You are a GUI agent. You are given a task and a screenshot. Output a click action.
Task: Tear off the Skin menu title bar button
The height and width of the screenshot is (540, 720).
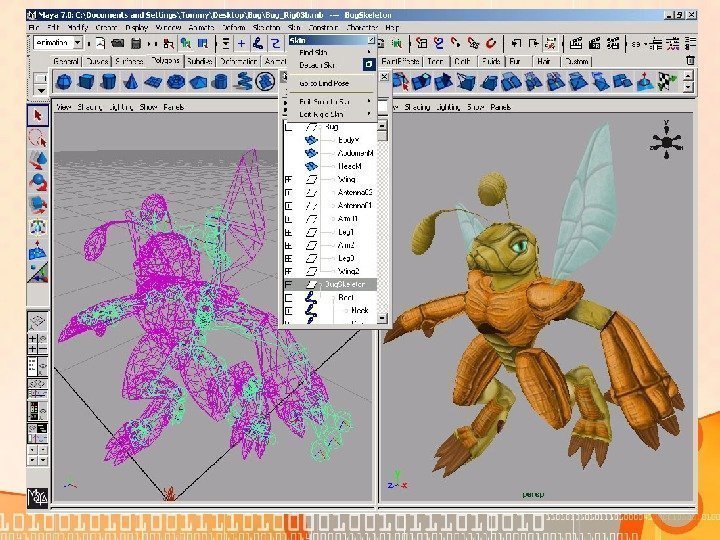point(371,40)
